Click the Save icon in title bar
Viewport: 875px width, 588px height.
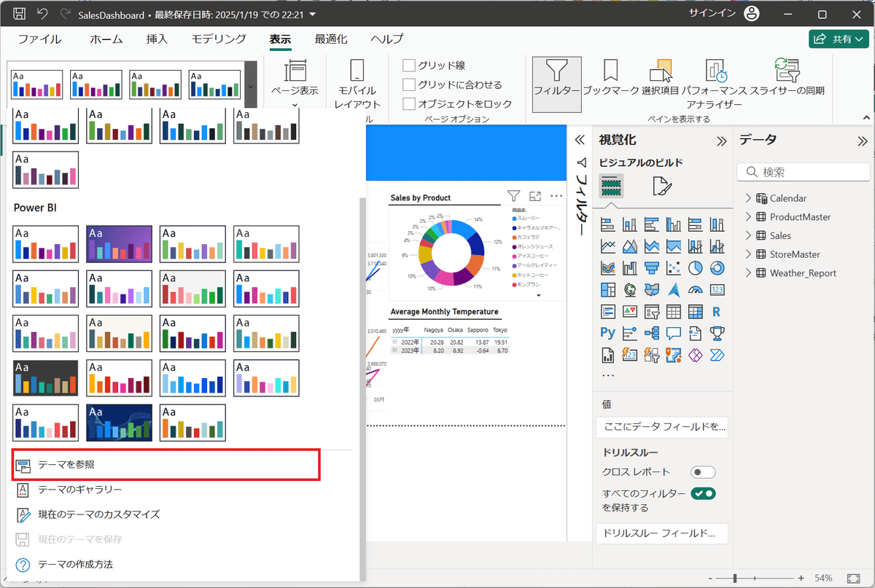click(x=20, y=14)
